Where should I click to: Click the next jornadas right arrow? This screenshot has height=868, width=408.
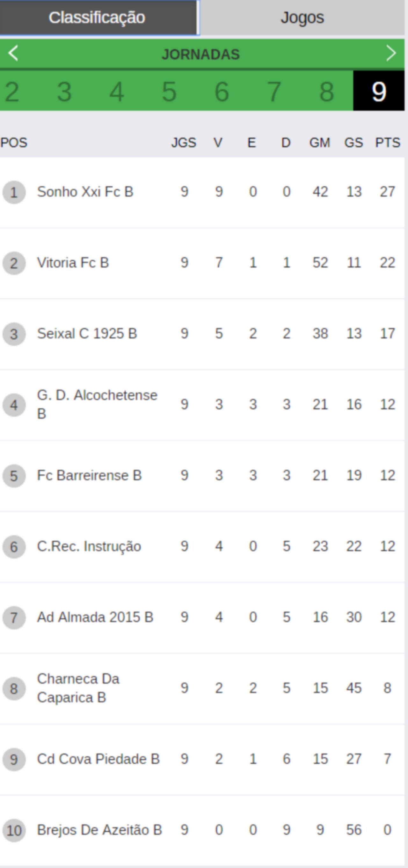(x=391, y=53)
